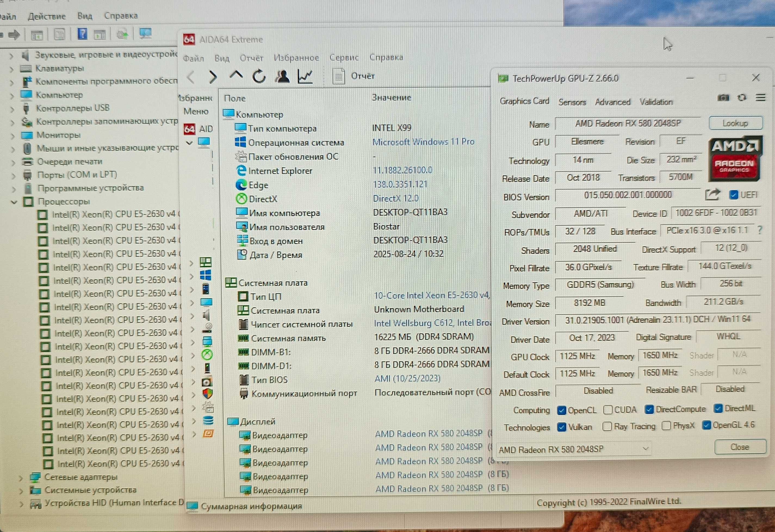The height and width of the screenshot is (532, 775).
Task: Open the Сервис menu in AIDA64
Action: coord(344,57)
